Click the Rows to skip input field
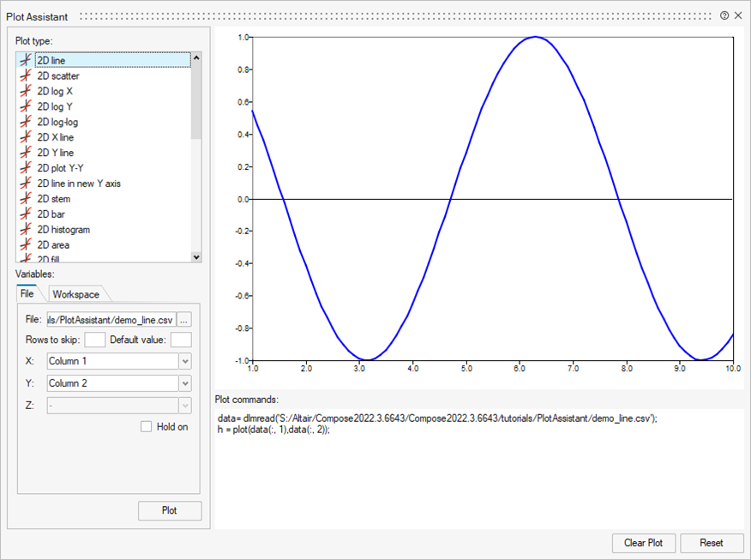Image resolution: width=751 pixels, height=560 pixels. pos(95,340)
